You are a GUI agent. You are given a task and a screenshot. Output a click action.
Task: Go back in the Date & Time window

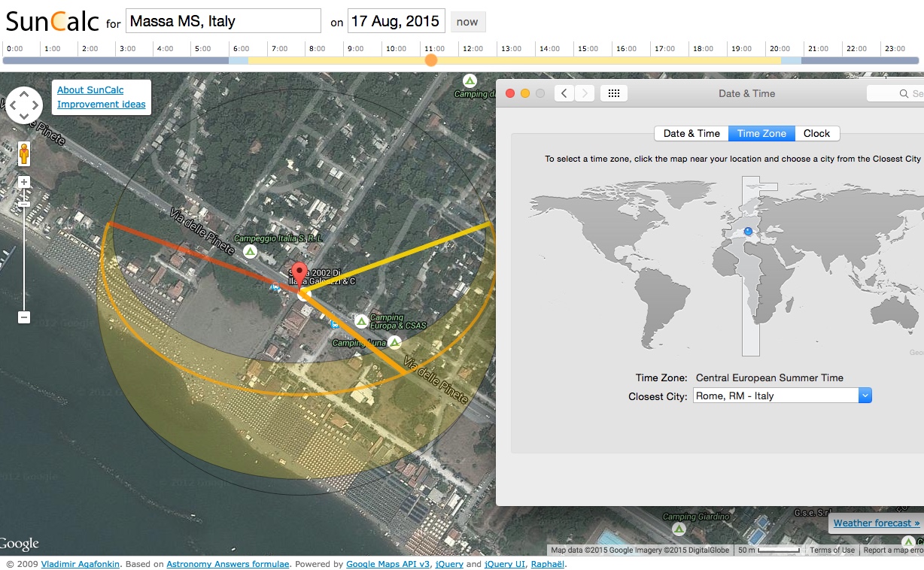coord(564,93)
